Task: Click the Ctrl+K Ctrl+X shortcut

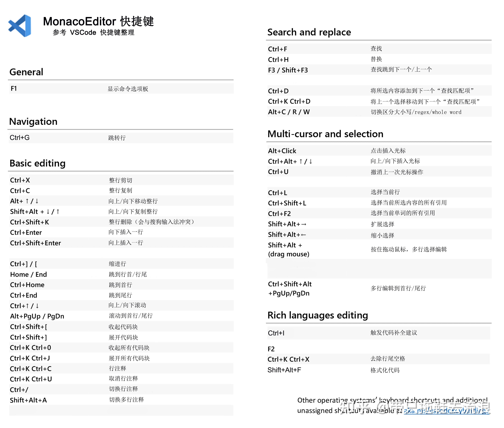Action: click(x=288, y=359)
